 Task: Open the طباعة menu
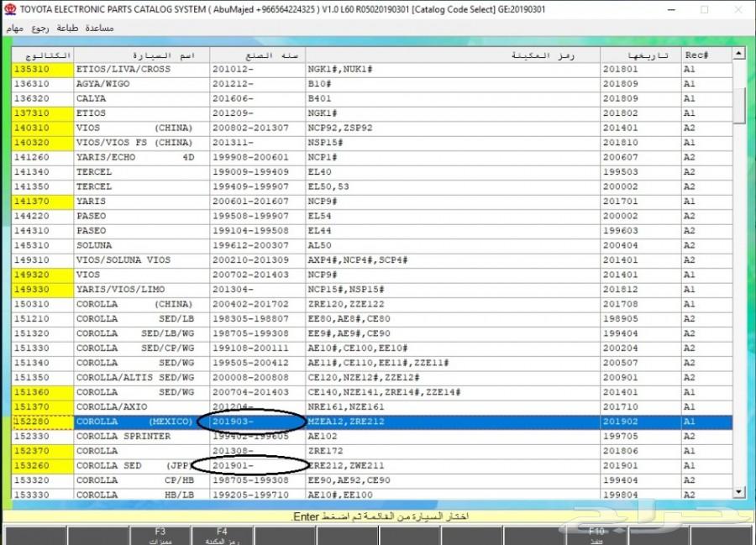click(x=67, y=29)
